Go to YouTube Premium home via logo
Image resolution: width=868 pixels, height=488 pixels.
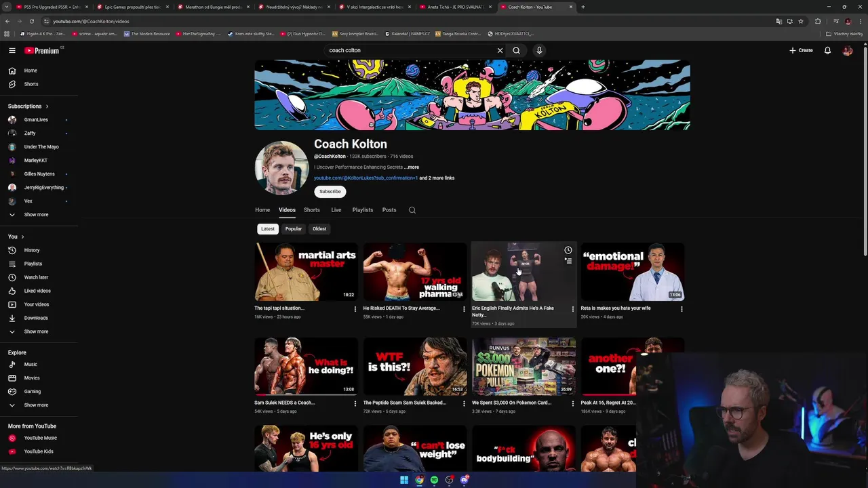[x=42, y=50]
